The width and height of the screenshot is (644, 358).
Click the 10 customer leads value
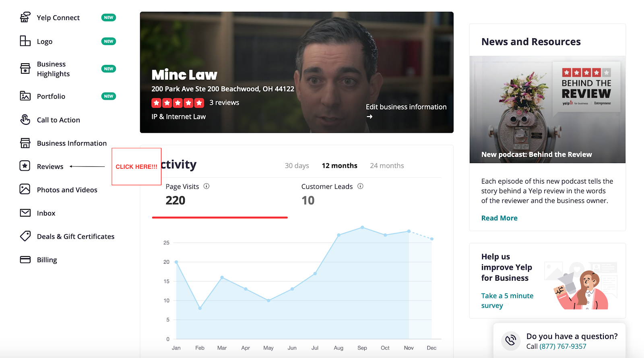308,201
